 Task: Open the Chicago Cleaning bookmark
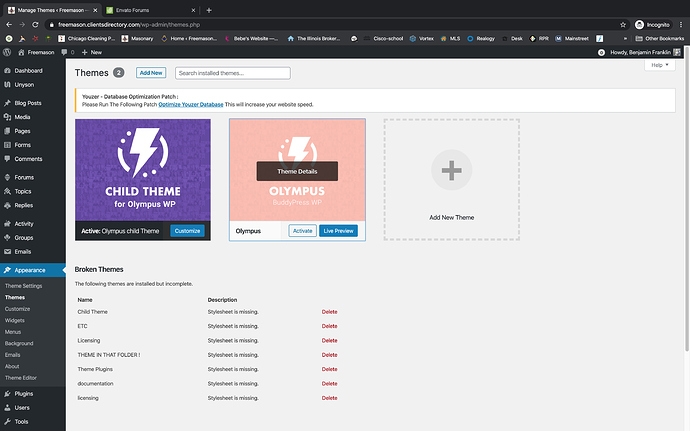(x=86, y=39)
